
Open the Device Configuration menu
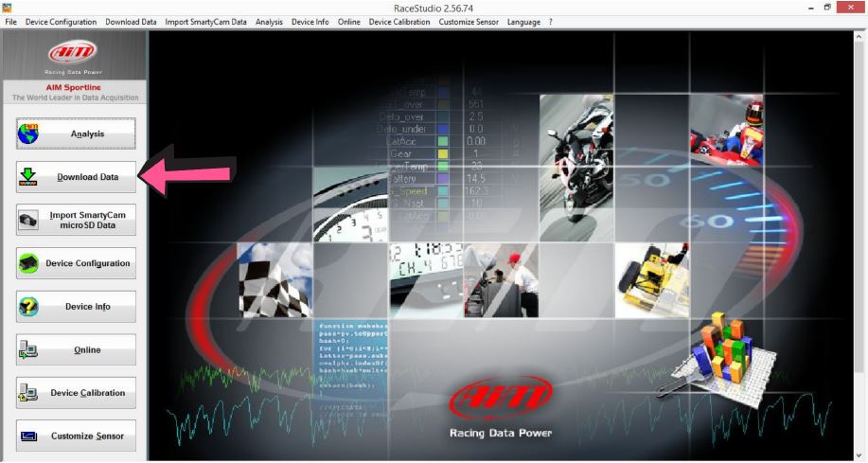[61, 22]
